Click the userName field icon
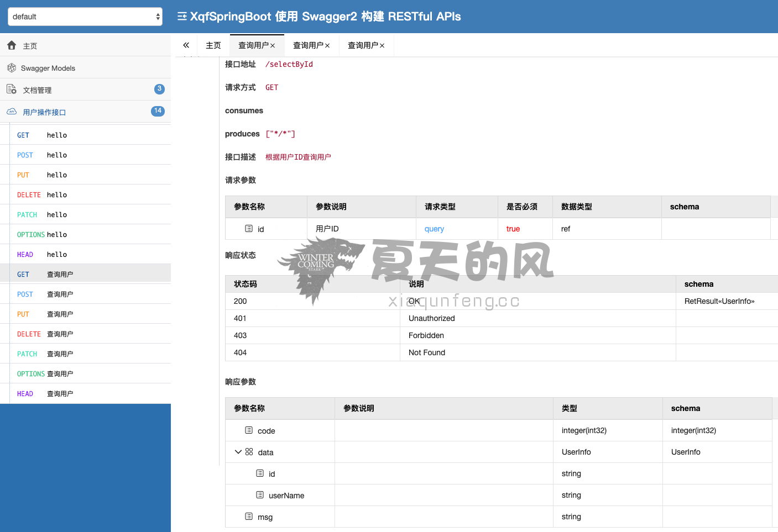The height and width of the screenshot is (532, 778). coord(260,495)
